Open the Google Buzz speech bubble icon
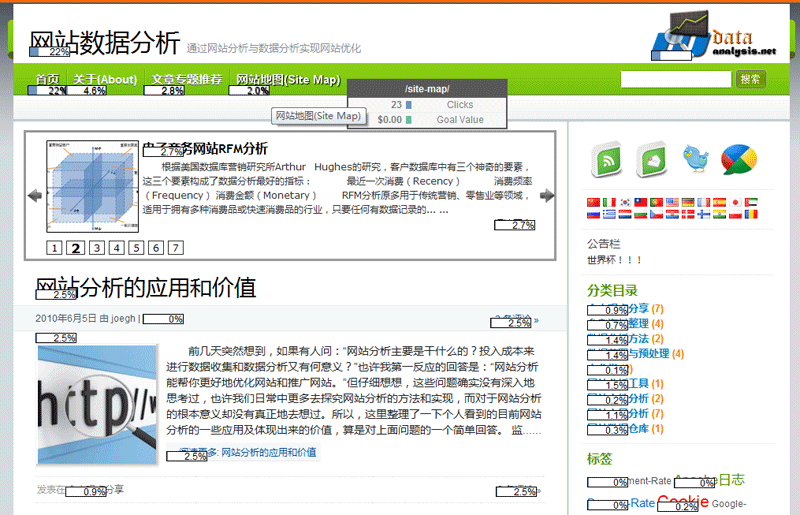This screenshot has height=515, width=800. tap(739, 159)
